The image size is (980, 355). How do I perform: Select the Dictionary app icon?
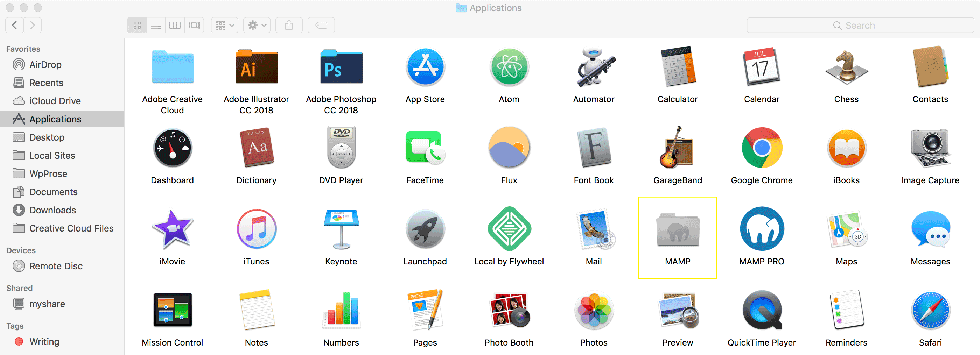click(x=257, y=148)
